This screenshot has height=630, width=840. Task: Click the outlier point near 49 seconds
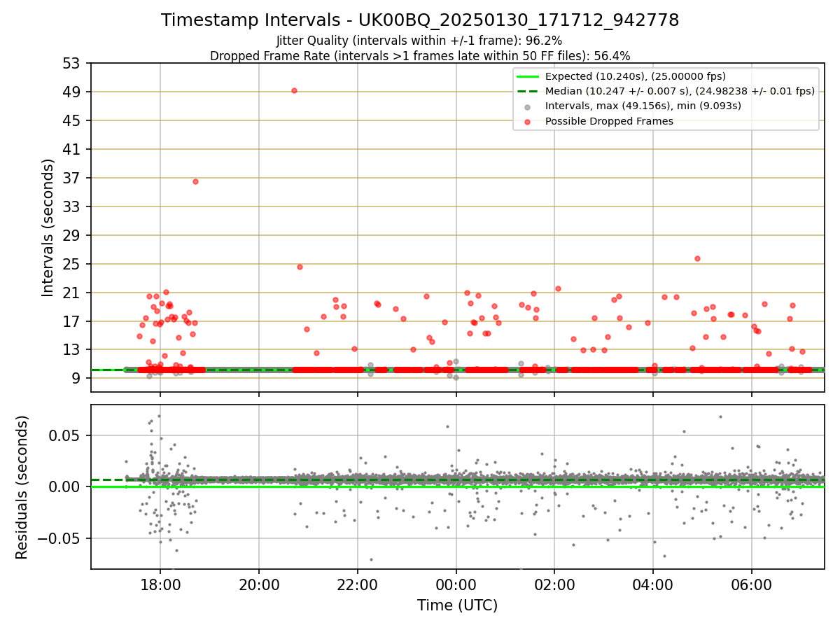click(294, 90)
